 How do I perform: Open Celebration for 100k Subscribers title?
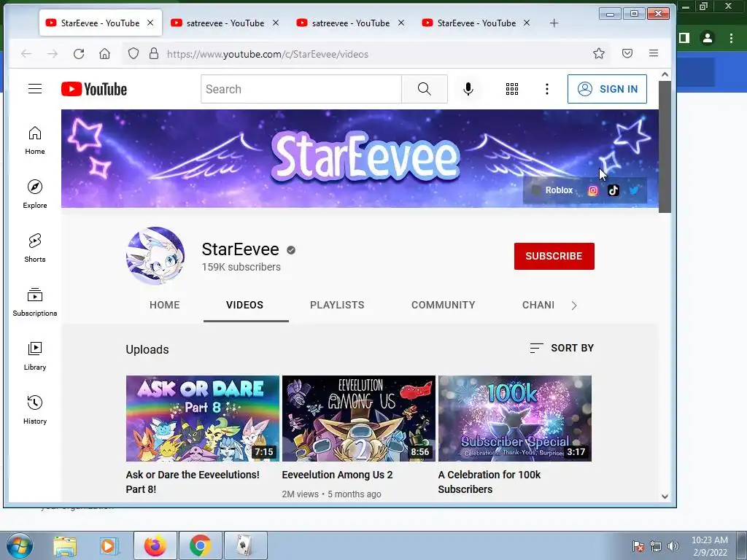click(489, 482)
